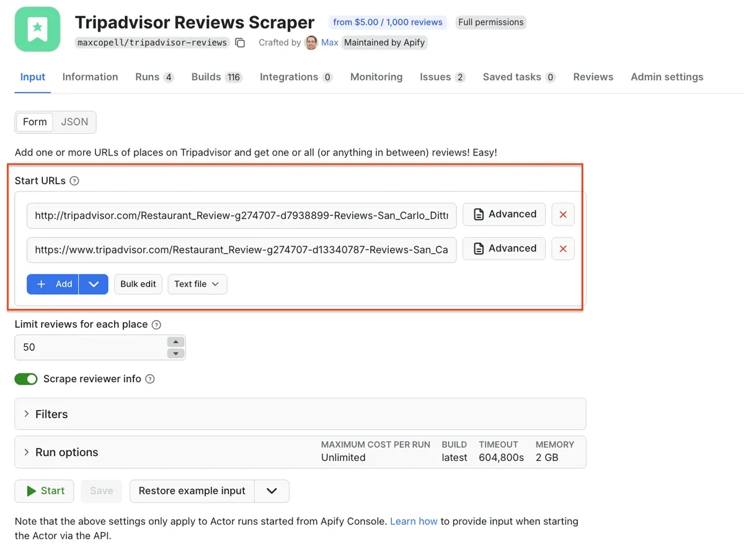
Task: Expand the Run options section
Action: pyautogui.click(x=300, y=452)
